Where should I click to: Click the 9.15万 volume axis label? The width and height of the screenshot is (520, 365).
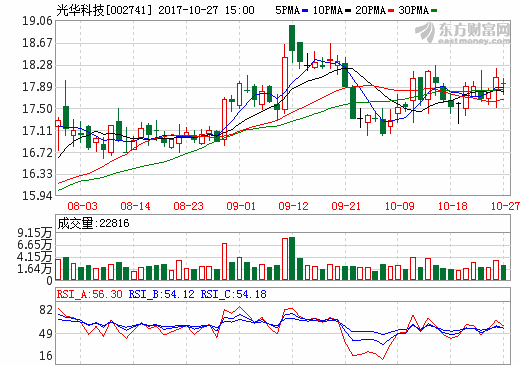point(35,233)
